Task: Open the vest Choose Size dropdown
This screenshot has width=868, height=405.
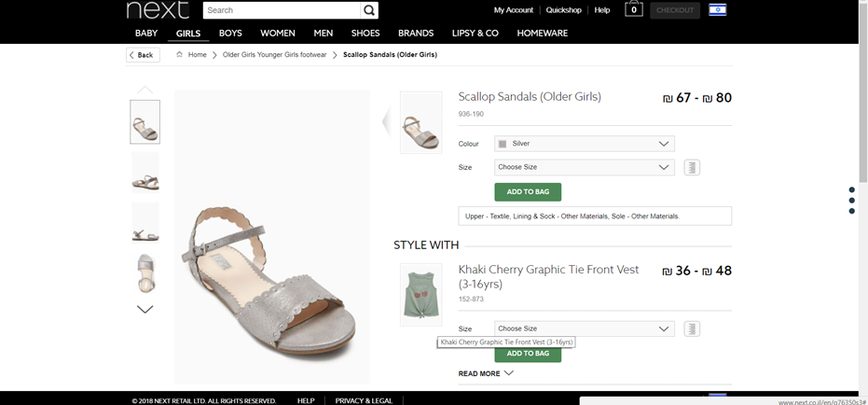Action: (x=584, y=328)
